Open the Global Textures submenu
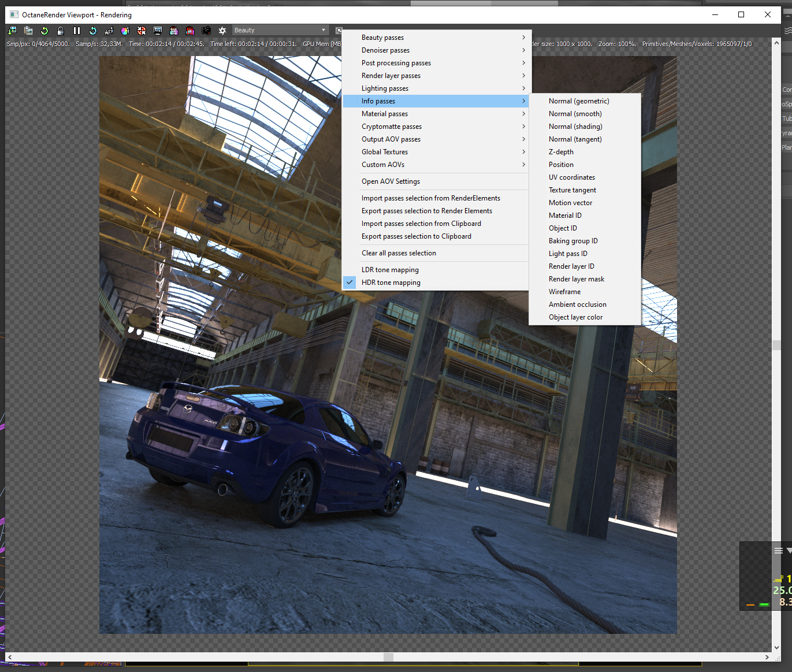 (436, 152)
